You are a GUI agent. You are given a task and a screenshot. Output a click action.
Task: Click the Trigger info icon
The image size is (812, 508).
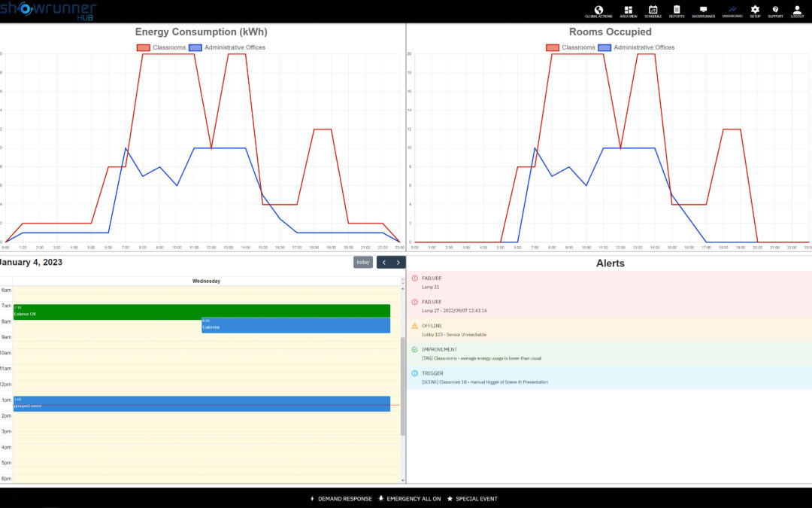pyautogui.click(x=414, y=373)
